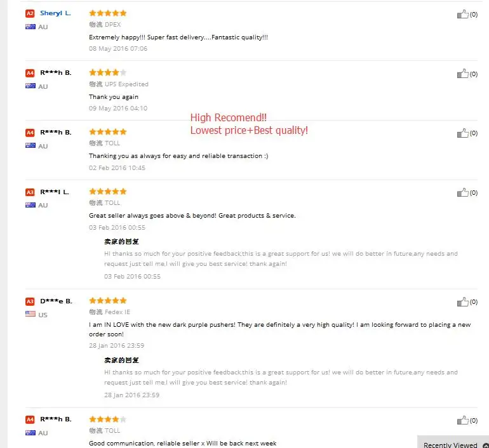Click the seller reply under R***l L.'s review
The image size is (489, 448).
coord(280,258)
